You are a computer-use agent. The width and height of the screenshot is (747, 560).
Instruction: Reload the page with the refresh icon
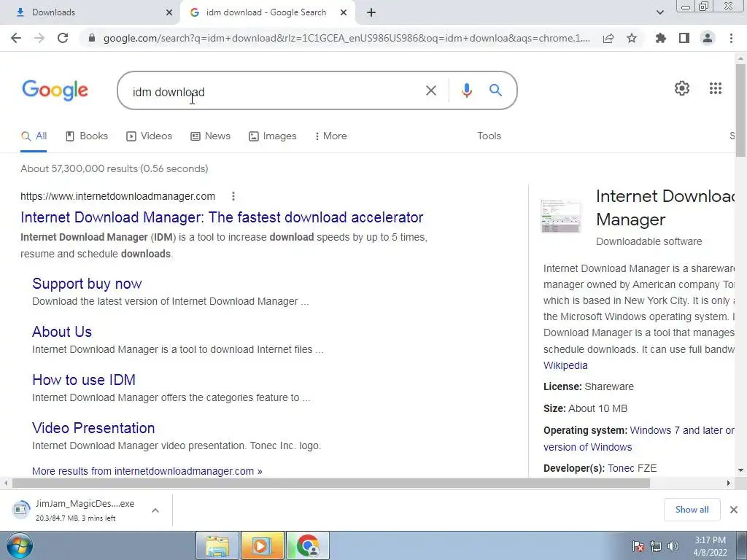coord(63,38)
